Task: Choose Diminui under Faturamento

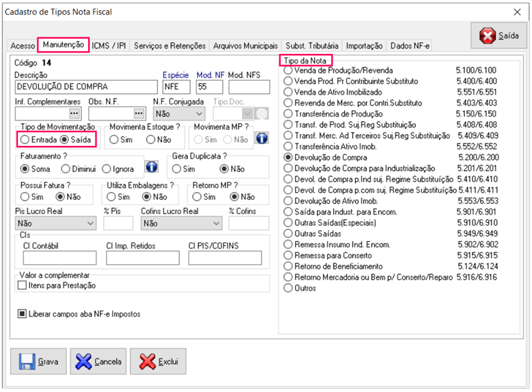Action: [65, 169]
